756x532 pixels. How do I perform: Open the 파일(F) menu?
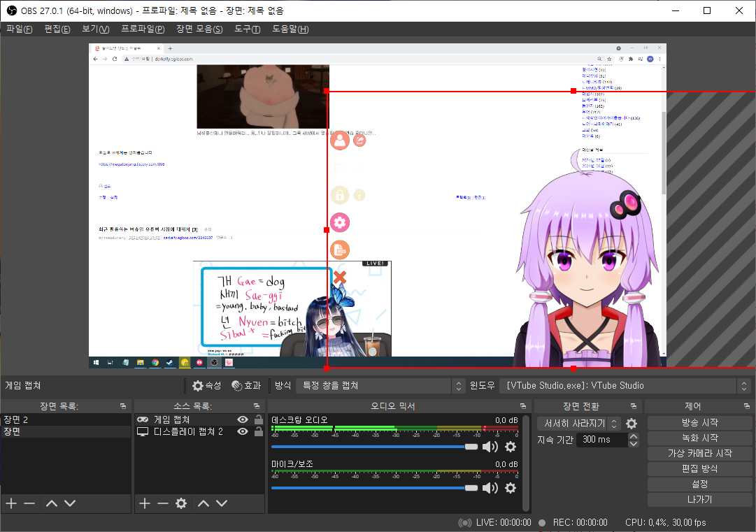(x=20, y=29)
